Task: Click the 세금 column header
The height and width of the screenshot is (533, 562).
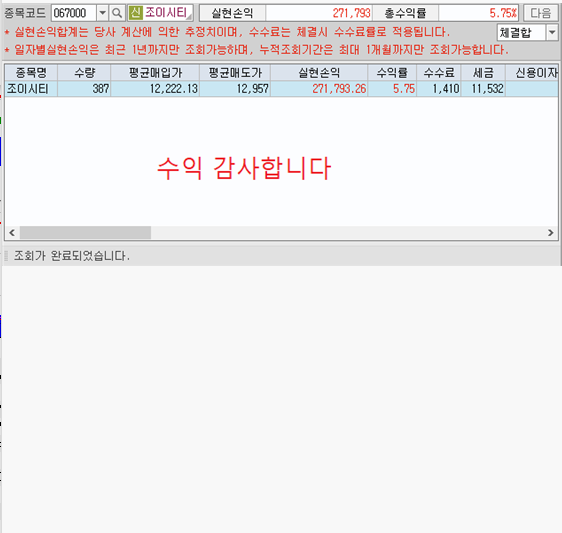Action: pyautogui.click(x=484, y=73)
